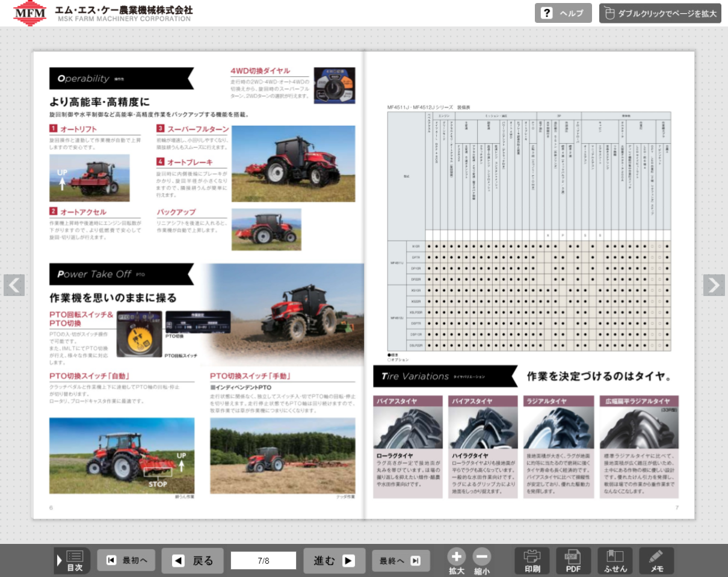Click the tractor photo with UP/STOP labels

click(122, 455)
